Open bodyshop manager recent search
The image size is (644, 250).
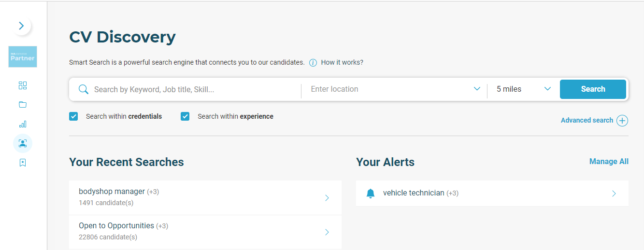coord(205,198)
